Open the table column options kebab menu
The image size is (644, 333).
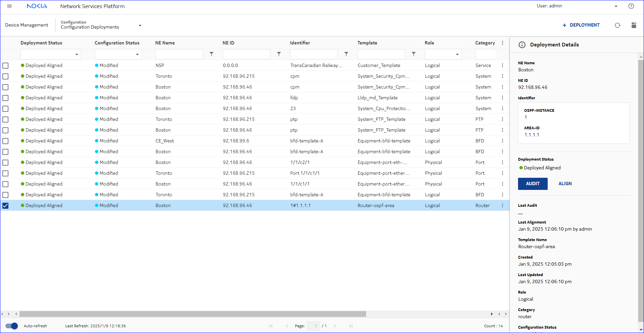pos(502,43)
